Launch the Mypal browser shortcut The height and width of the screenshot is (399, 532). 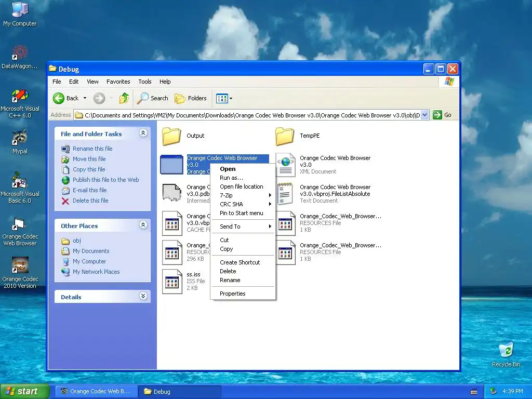tap(20, 142)
